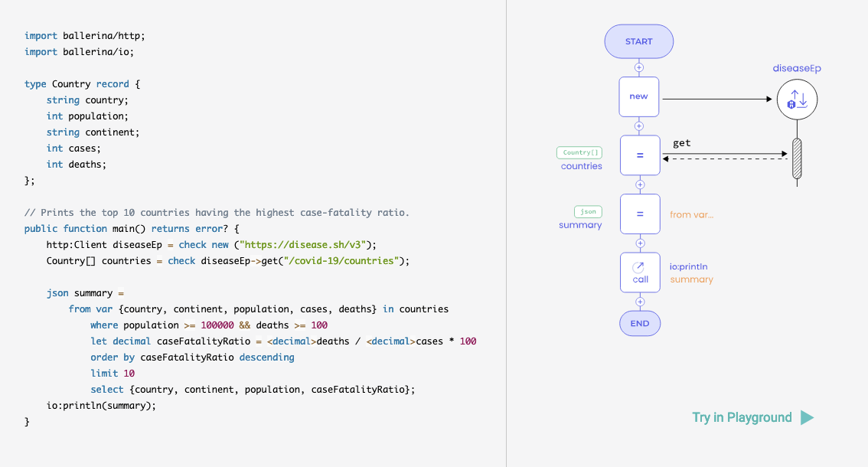Click the plus between new and countries nodes
The height and width of the screenshot is (467, 868).
(639, 126)
